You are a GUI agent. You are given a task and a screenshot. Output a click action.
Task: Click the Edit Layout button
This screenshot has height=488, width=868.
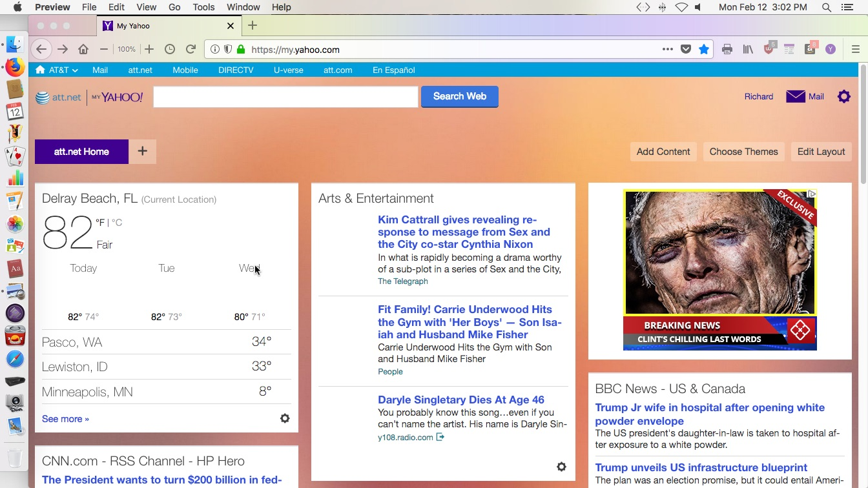821,152
